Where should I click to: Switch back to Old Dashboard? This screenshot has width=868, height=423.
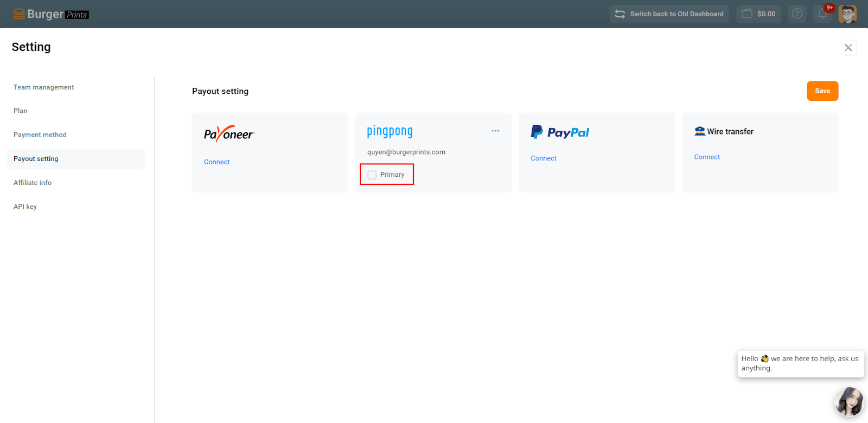pyautogui.click(x=669, y=14)
